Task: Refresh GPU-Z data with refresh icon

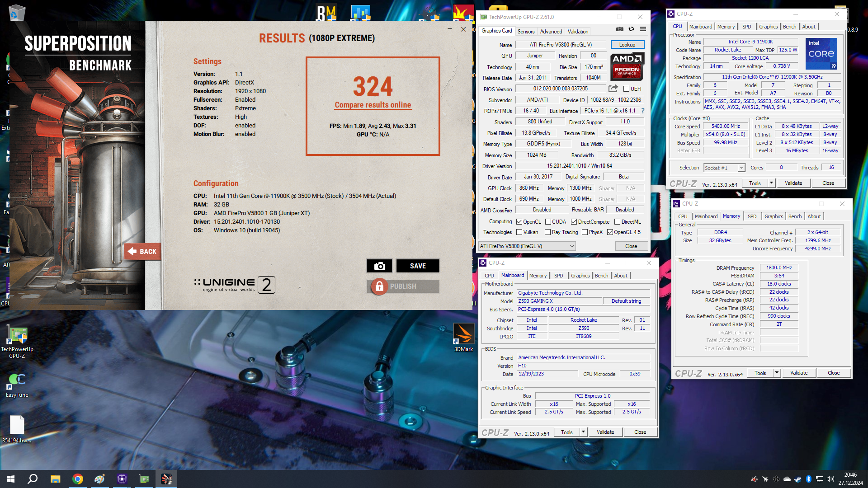Action: 631,29
